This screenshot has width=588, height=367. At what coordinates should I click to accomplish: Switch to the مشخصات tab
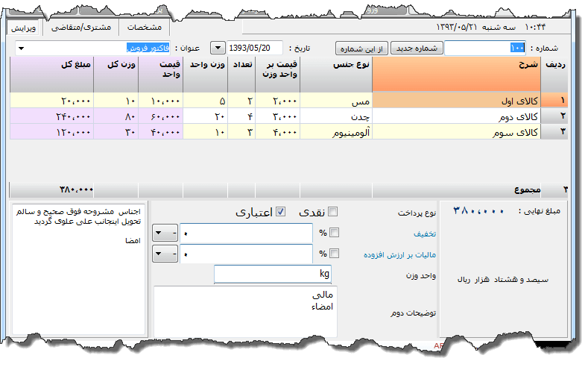[x=145, y=27]
